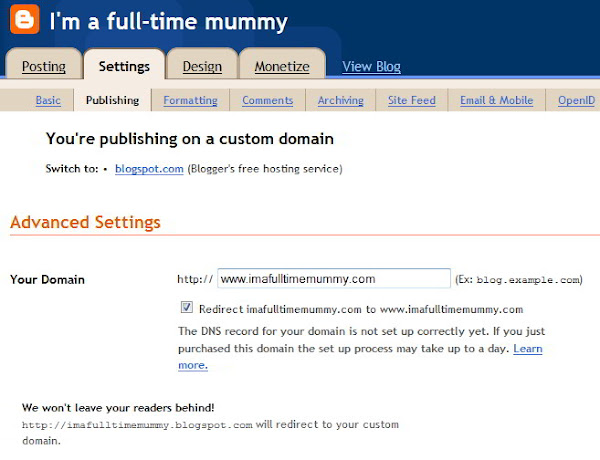This screenshot has height=460, width=600.
Task: Open Email & Mobile settings
Action: click(496, 100)
